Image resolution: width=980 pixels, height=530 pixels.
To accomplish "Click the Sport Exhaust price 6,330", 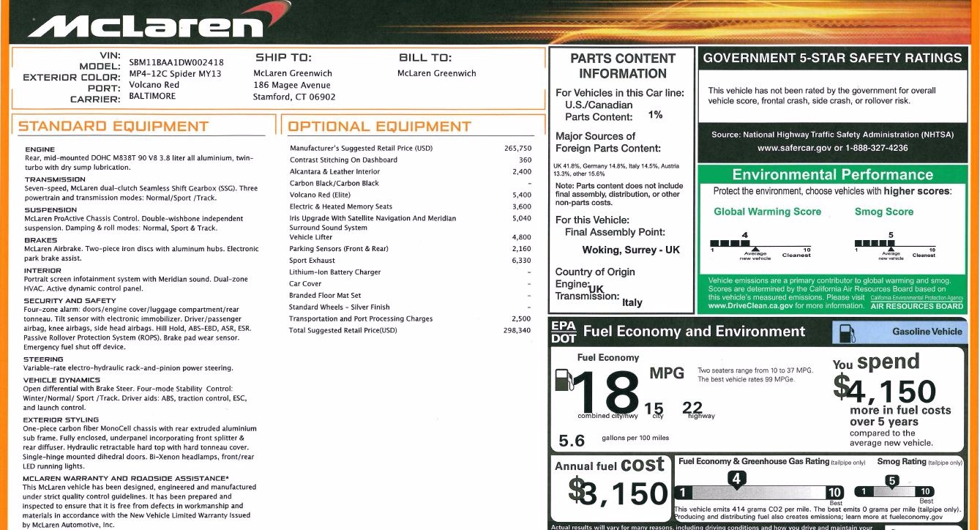I will [x=522, y=261].
